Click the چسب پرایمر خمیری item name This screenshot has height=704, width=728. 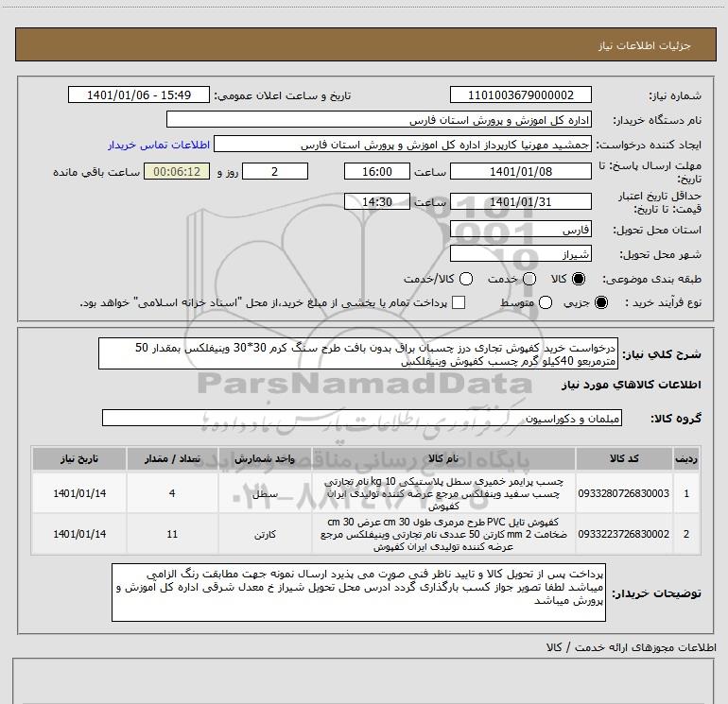click(x=442, y=493)
